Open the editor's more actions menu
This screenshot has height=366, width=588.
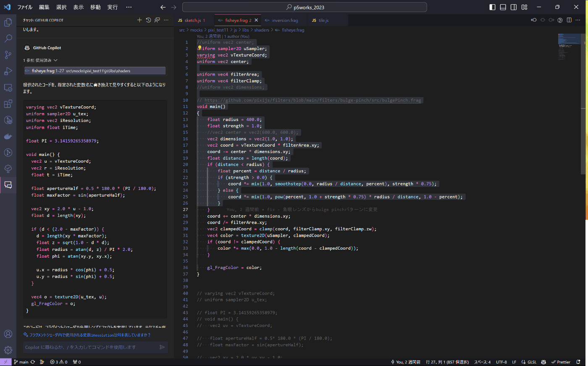pos(578,20)
